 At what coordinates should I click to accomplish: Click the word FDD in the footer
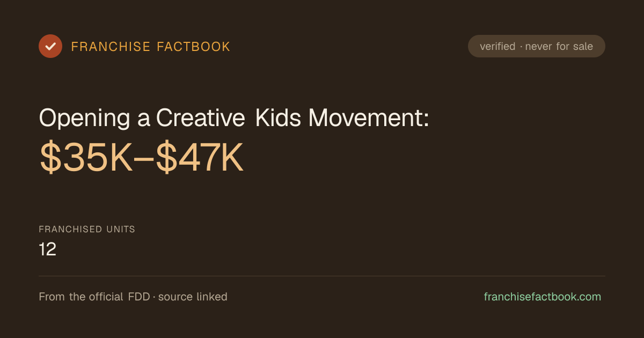pos(140,297)
